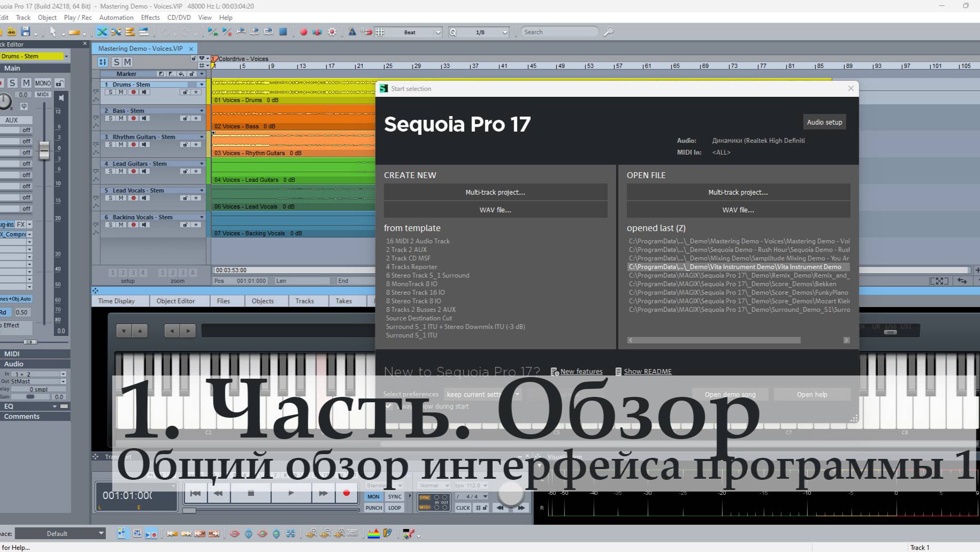Toggle speaker monitoring on Lead Guitars - Stem
980x552 pixels.
[x=144, y=172]
